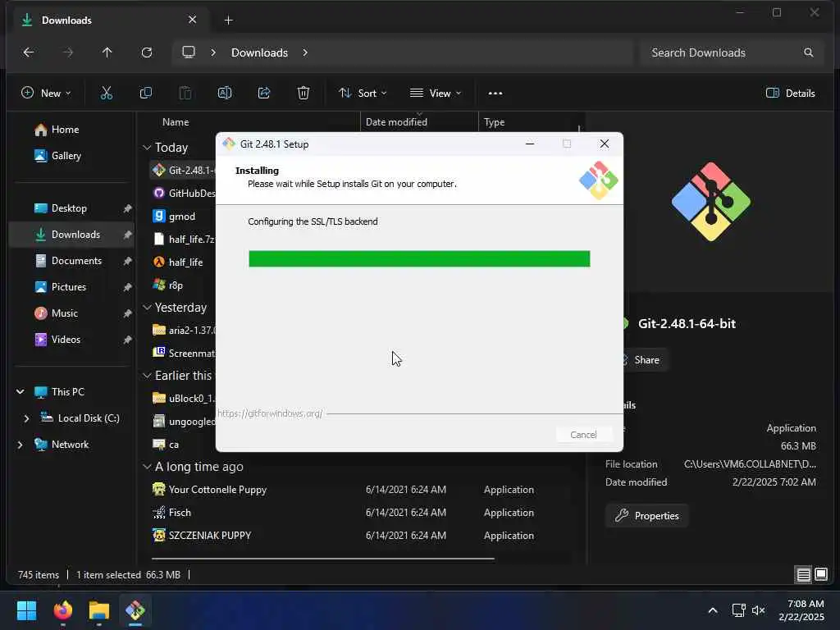The image size is (840, 630).
Task: Unpin Pictures using its pin icon
Action: tap(127, 287)
